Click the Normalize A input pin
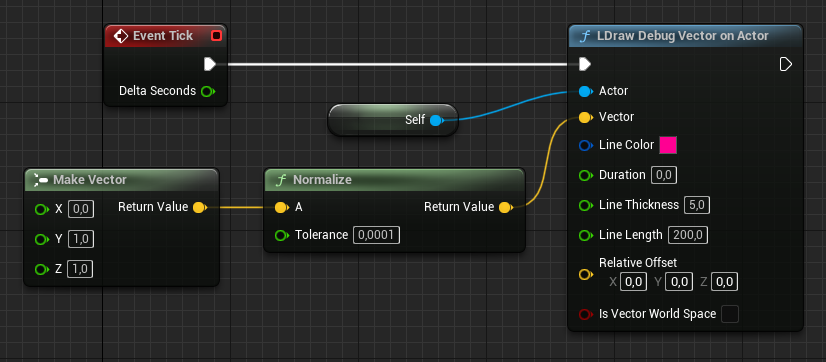This screenshot has width=826, height=362. tap(282, 208)
